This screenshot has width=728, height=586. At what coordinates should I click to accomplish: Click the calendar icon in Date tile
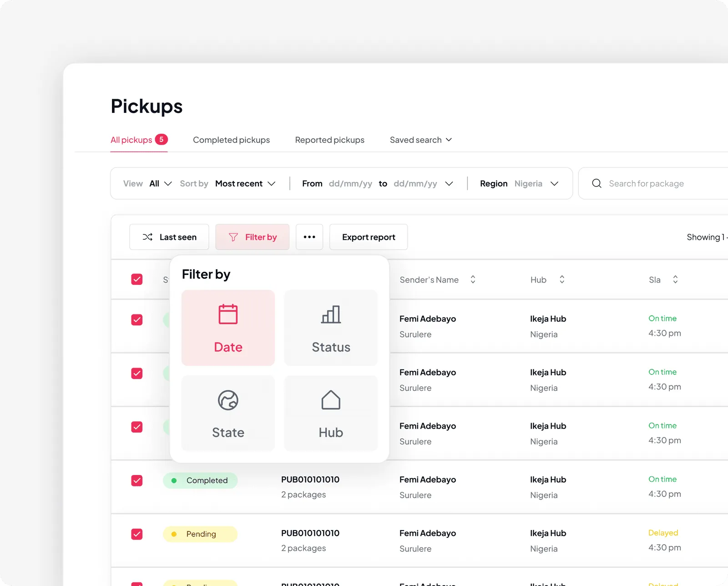point(228,314)
